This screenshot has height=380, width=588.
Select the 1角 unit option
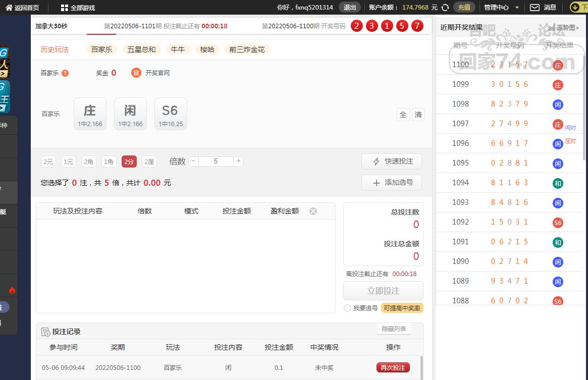109,161
